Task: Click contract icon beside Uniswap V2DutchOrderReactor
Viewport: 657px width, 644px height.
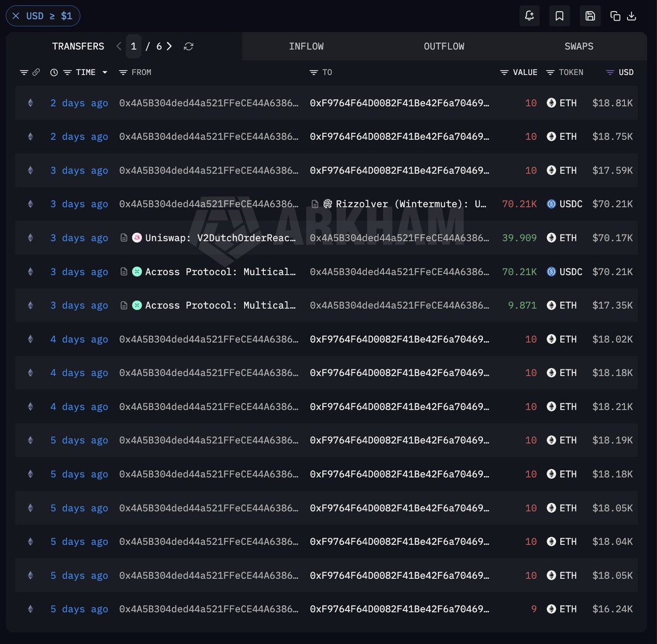Action: [x=124, y=238]
